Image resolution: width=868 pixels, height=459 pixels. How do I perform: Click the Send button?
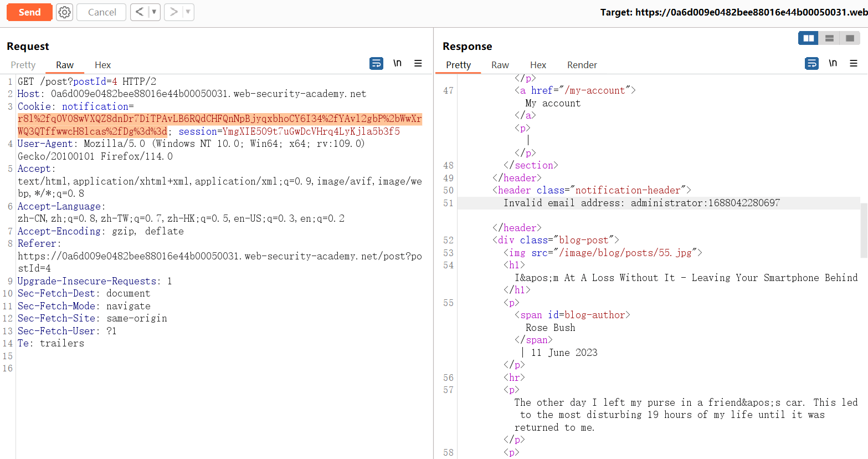click(29, 12)
